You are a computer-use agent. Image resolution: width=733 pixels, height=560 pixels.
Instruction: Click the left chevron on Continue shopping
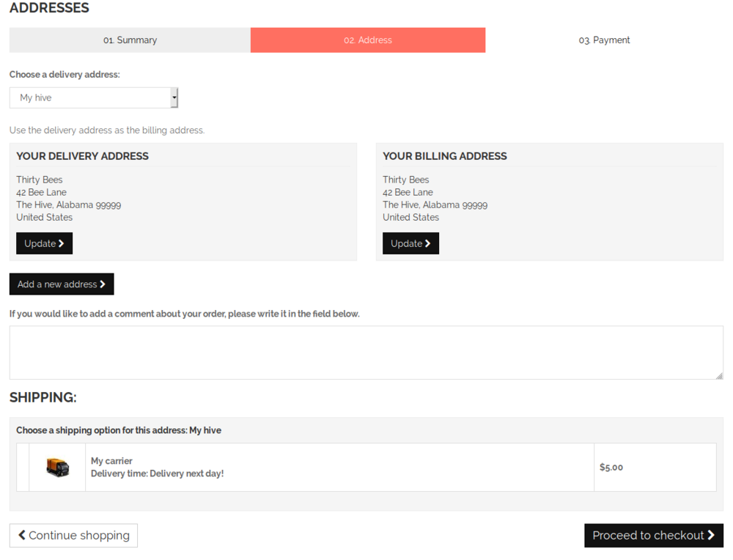point(23,535)
